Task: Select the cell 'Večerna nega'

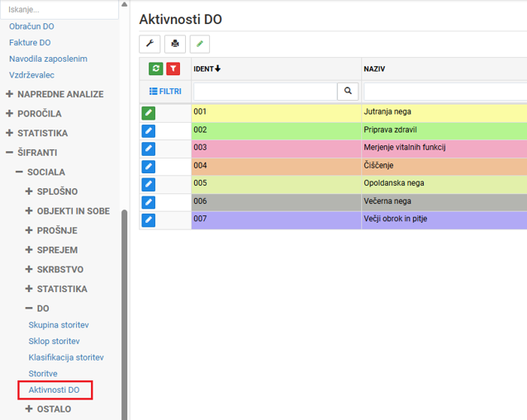Action: (444, 202)
